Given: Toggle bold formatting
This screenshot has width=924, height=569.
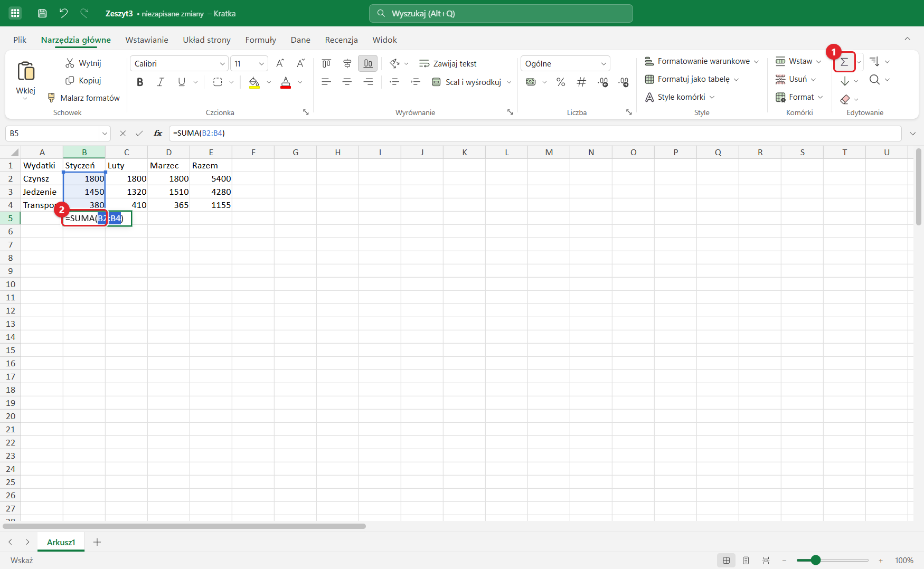Looking at the screenshot, I should click(x=140, y=82).
